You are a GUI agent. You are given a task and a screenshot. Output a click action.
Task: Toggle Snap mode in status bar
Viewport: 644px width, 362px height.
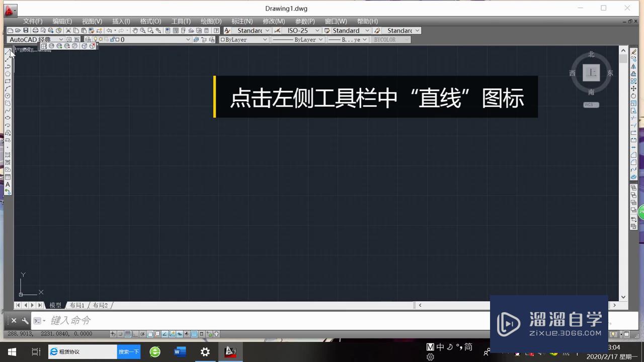coord(120,334)
